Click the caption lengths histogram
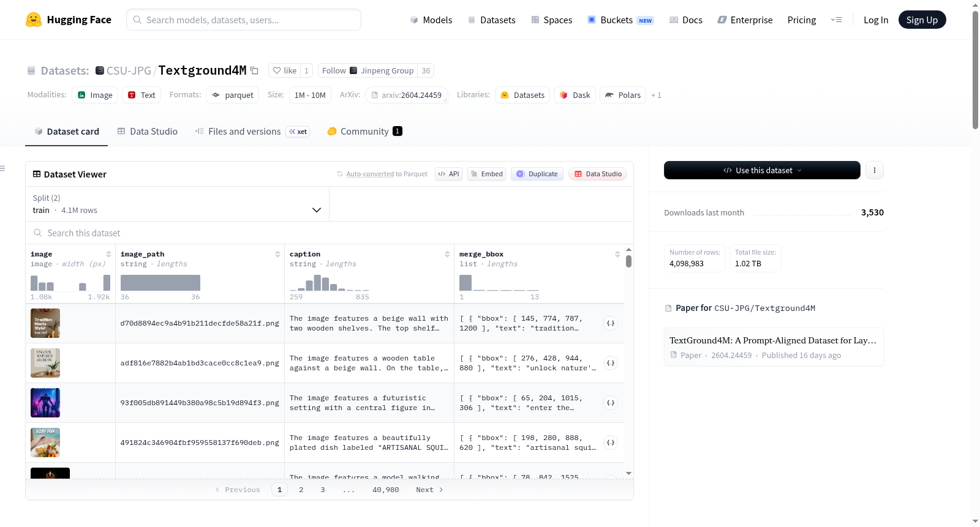 click(330, 283)
